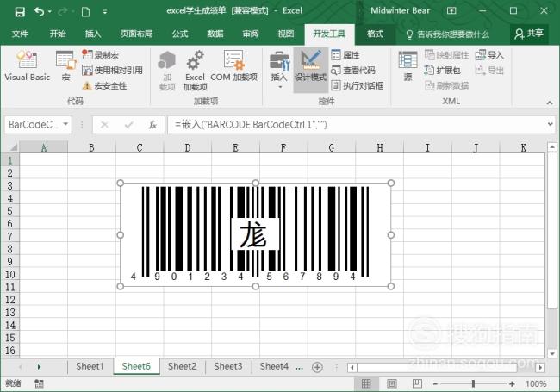Click zoom out minus button
Viewport: 560px width, 392px height.
435,384
